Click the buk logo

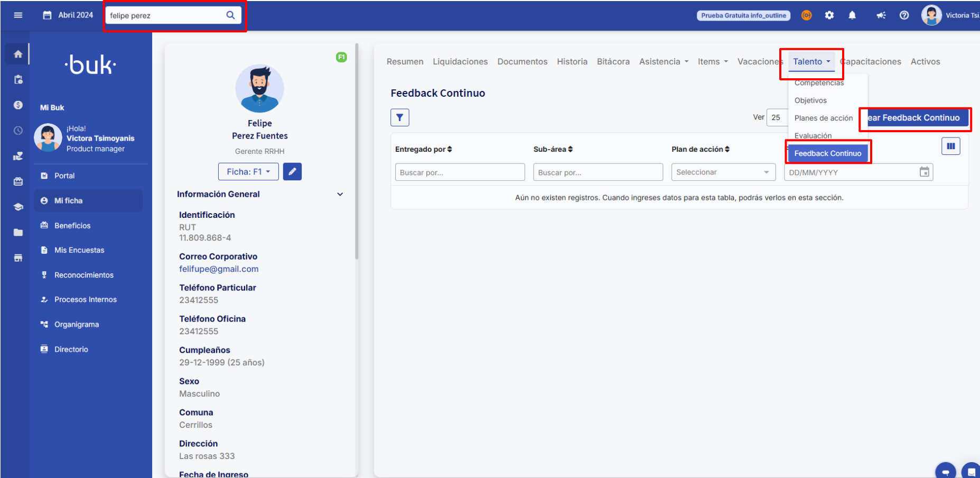[x=90, y=65]
